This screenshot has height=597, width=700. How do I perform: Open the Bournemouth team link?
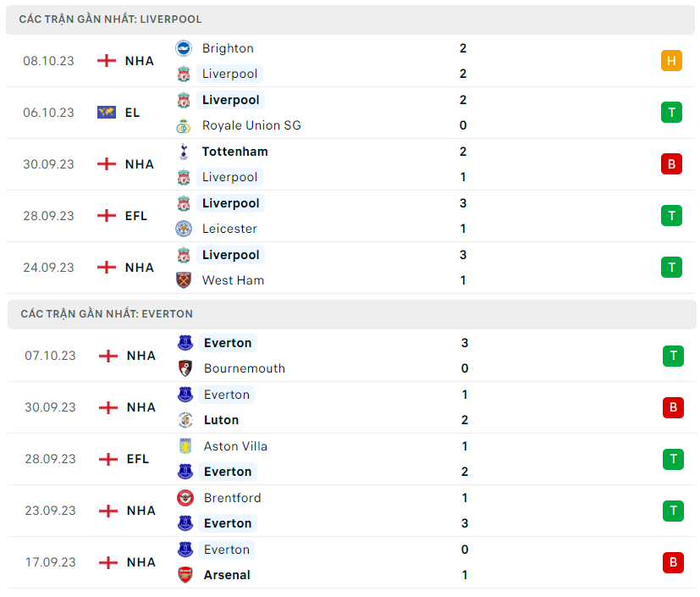pyautogui.click(x=245, y=368)
